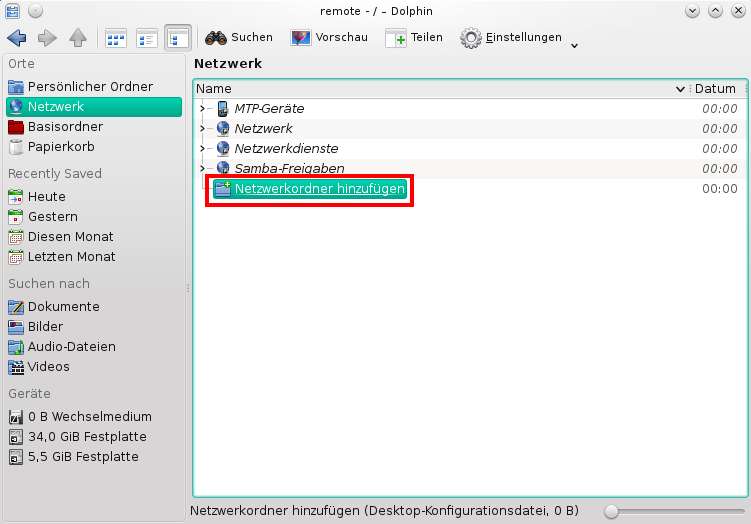Minimize the Dolphin window
751x524 pixels.
point(692,11)
